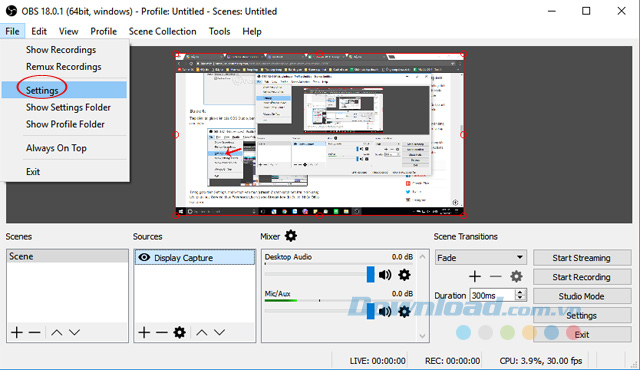Viewport: 640px width, 370px height.
Task: Decrease Duration with spinner down arrow
Action: 520,297
